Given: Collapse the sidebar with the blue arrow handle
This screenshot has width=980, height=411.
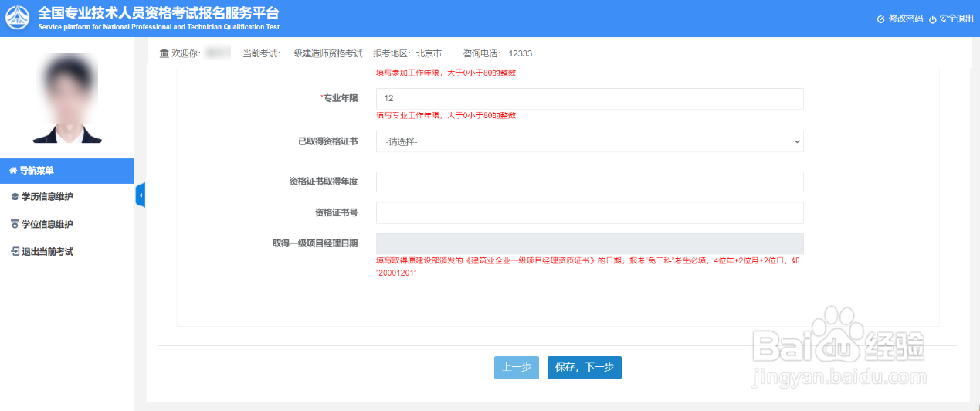Looking at the screenshot, I should coord(140,195).
